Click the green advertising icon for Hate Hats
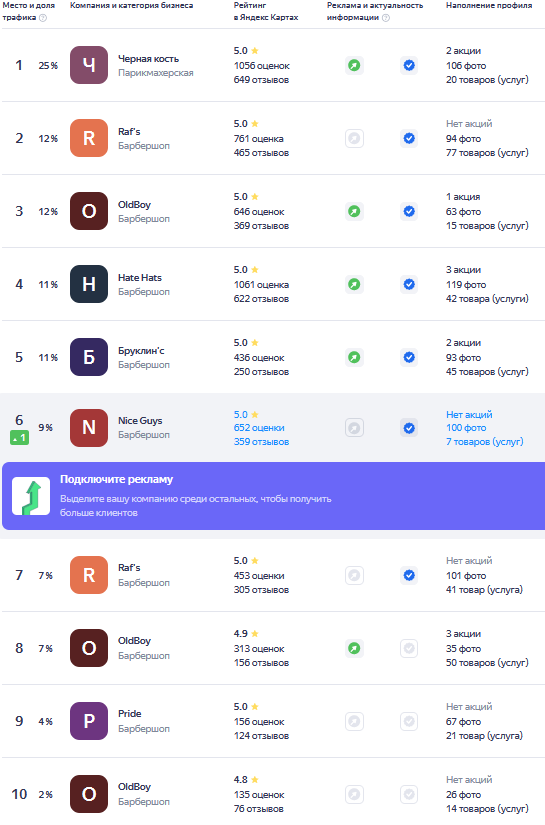Viewport: 545px width, 825px height. 355,284
